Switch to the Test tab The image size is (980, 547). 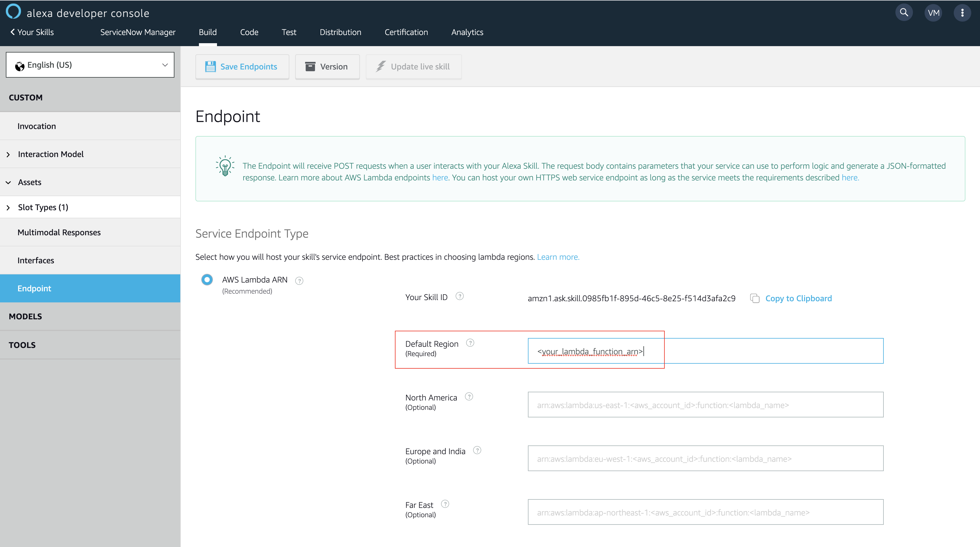pyautogui.click(x=289, y=32)
